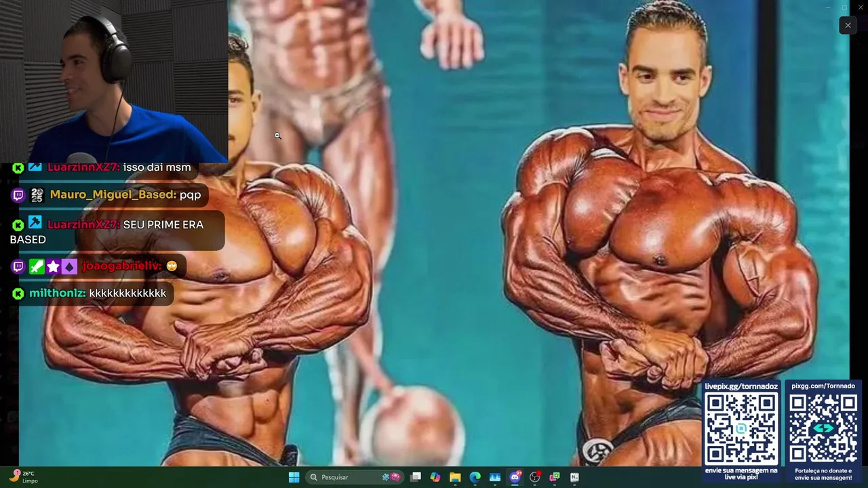Close the image viewer with the X button

coord(848,26)
